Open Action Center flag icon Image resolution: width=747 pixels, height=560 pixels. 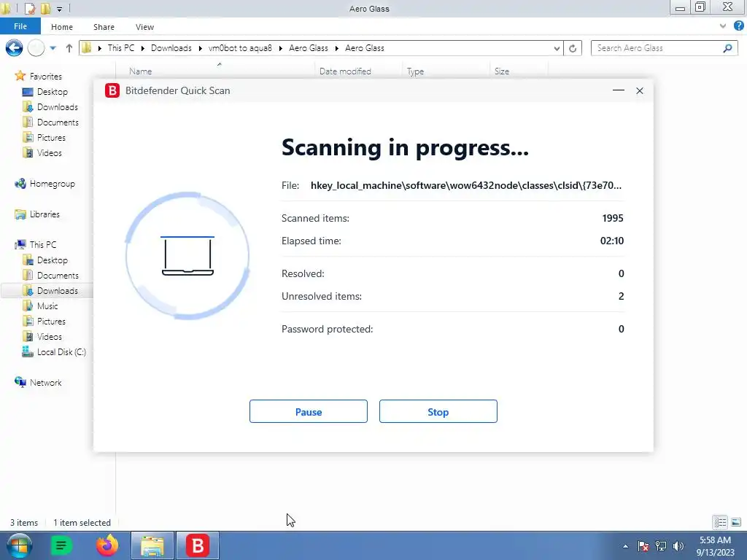click(643, 546)
